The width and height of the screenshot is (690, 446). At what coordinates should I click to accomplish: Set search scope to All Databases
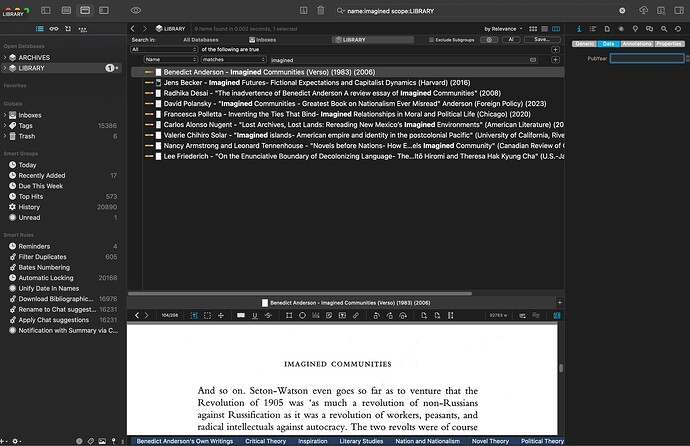[x=201, y=40]
